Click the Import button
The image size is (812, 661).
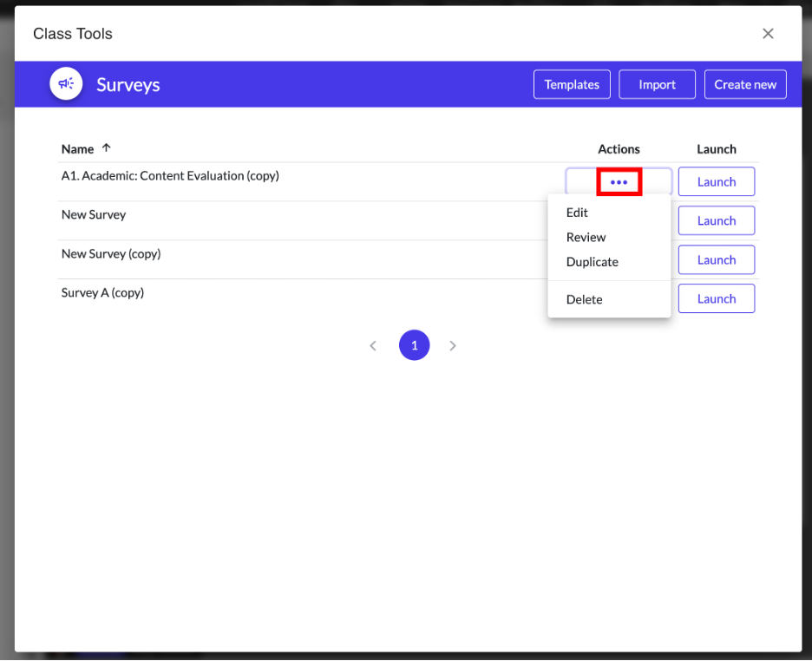click(657, 84)
